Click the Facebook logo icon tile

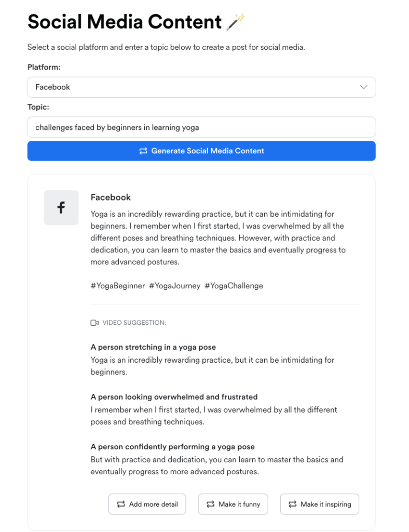click(61, 208)
